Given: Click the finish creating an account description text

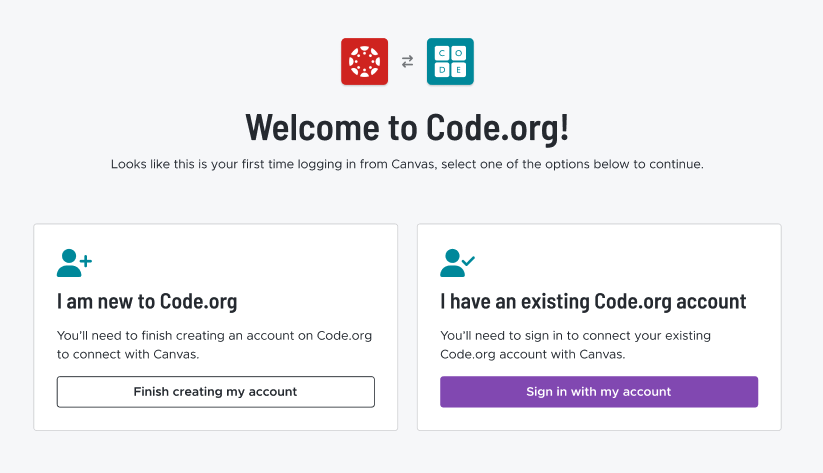Looking at the screenshot, I should tap(214, 345).
